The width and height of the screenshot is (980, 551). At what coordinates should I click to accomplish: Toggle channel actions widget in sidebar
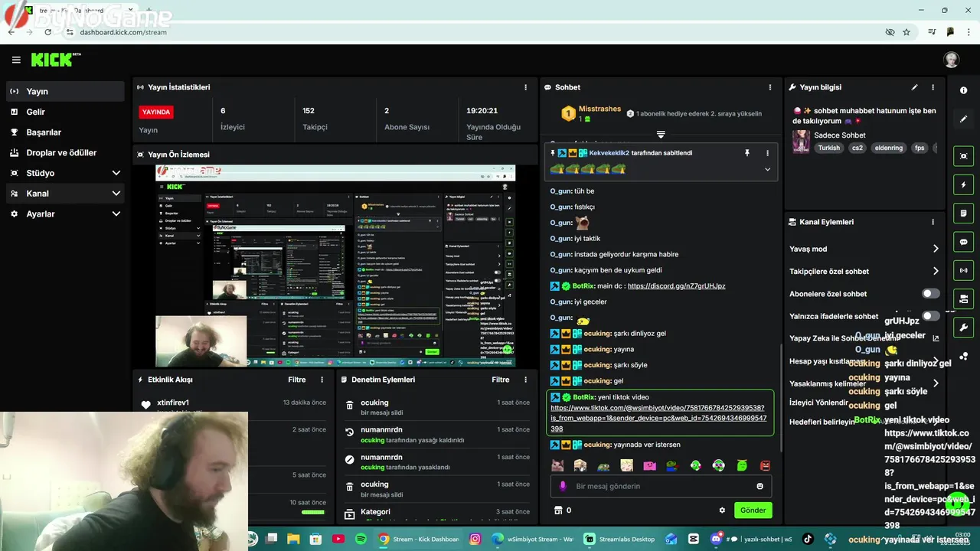coord(963,298)
